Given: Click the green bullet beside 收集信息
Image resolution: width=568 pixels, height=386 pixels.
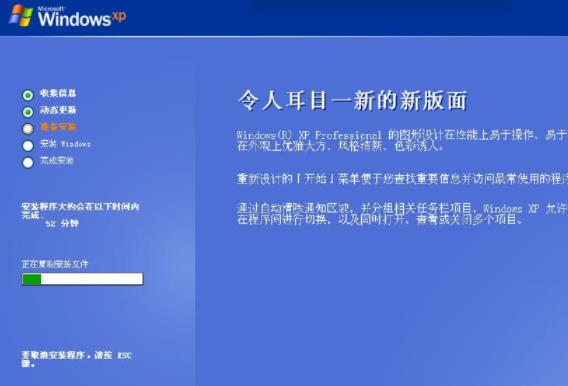Looking at the screenshot, I should pos(28,95).
